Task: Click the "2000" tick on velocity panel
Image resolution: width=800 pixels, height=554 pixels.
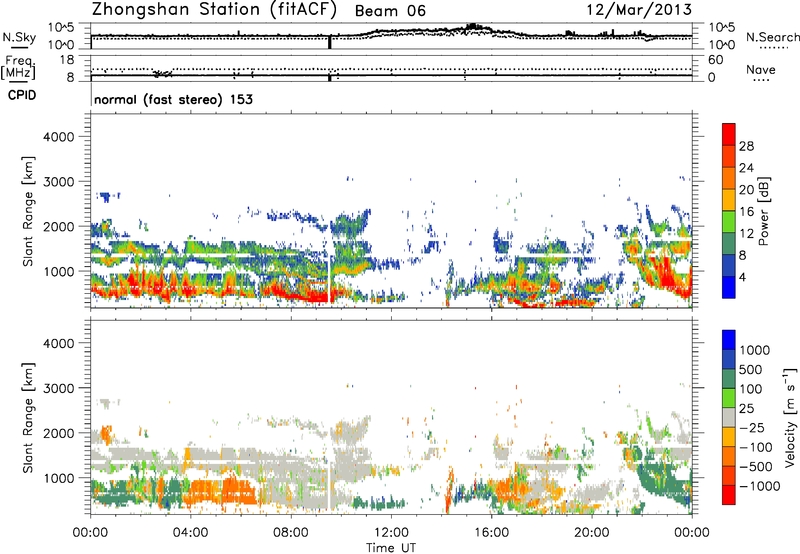Action: pos(58,433)
